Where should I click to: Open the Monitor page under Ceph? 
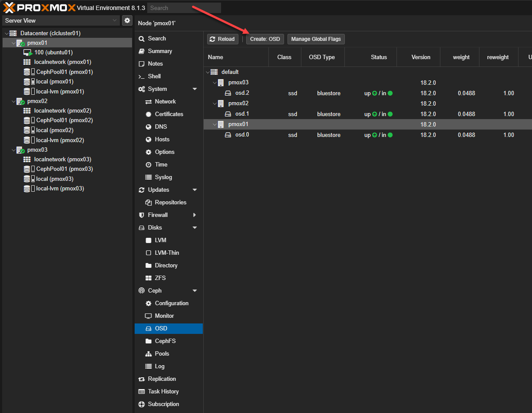tap(164, 316)
